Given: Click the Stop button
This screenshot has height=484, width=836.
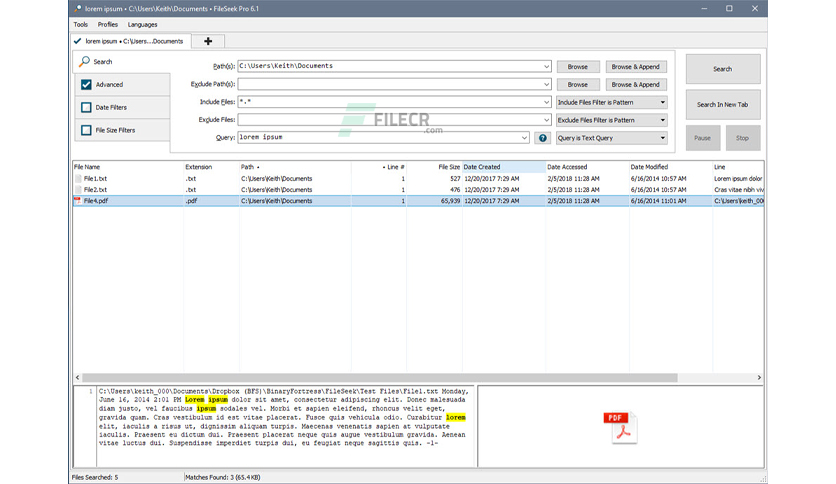Looking at the screenshot, I should (x=742, y=138).
